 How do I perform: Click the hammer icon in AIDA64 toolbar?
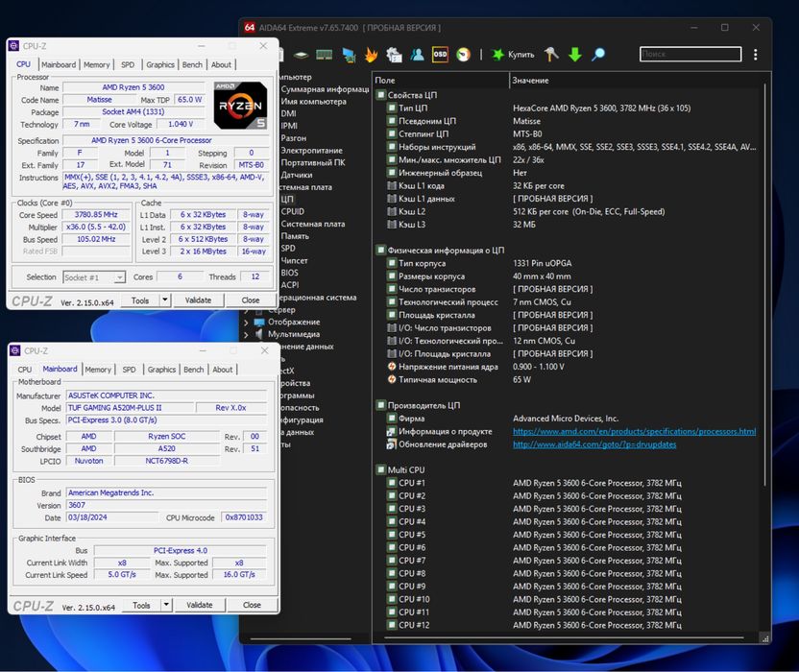click(551, 54)
